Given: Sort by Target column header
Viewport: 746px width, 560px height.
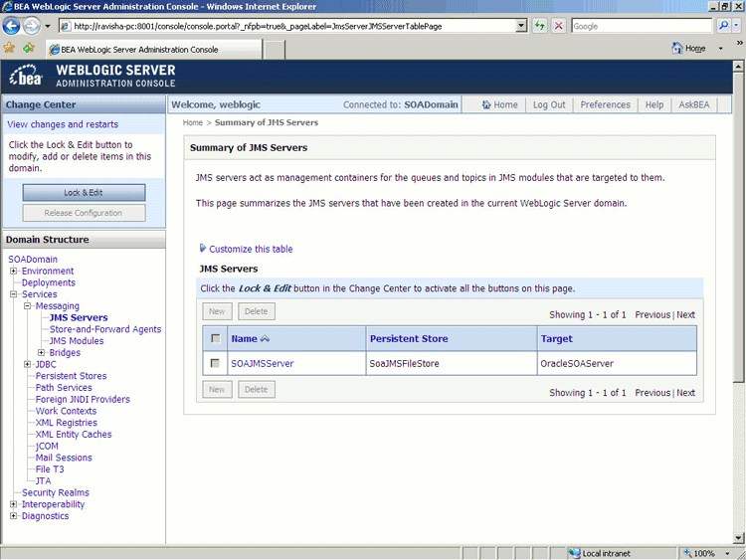Looking at the screenshot, I should 556,339.
